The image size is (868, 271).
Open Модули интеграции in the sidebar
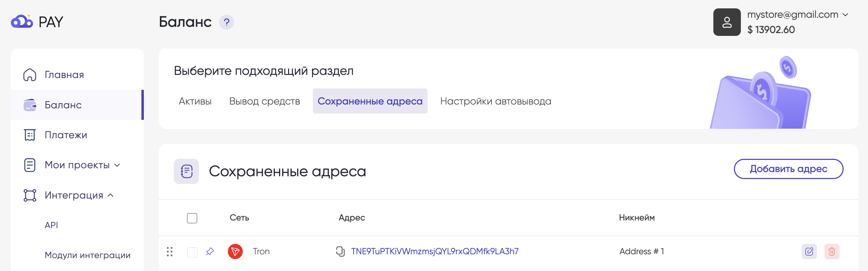[87, 255]
